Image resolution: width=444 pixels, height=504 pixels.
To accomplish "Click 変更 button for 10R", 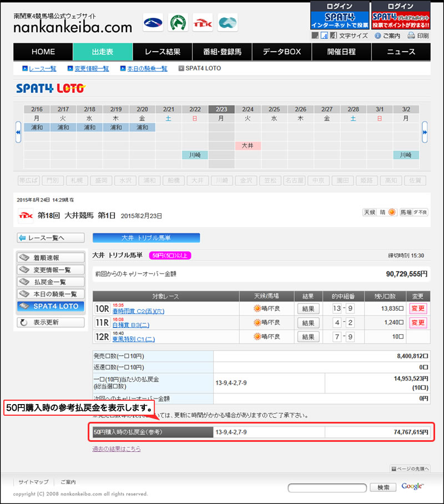I will pyautogui.click(x=418, y=309).
